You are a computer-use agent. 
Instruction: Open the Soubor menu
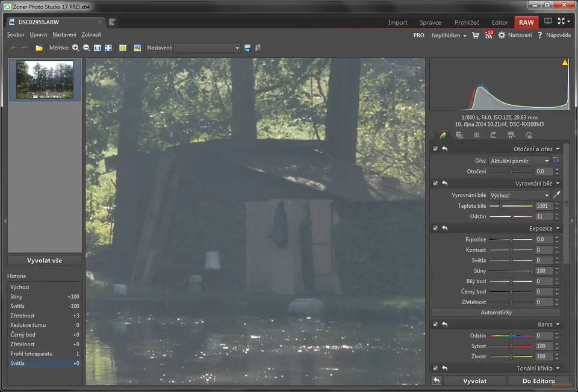(16, 34)
